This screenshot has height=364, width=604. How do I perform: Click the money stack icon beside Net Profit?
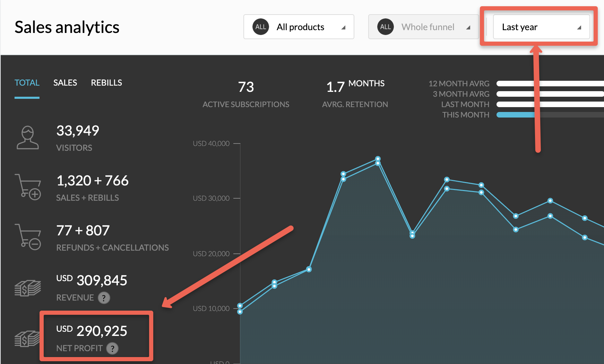tap(27, 339)
